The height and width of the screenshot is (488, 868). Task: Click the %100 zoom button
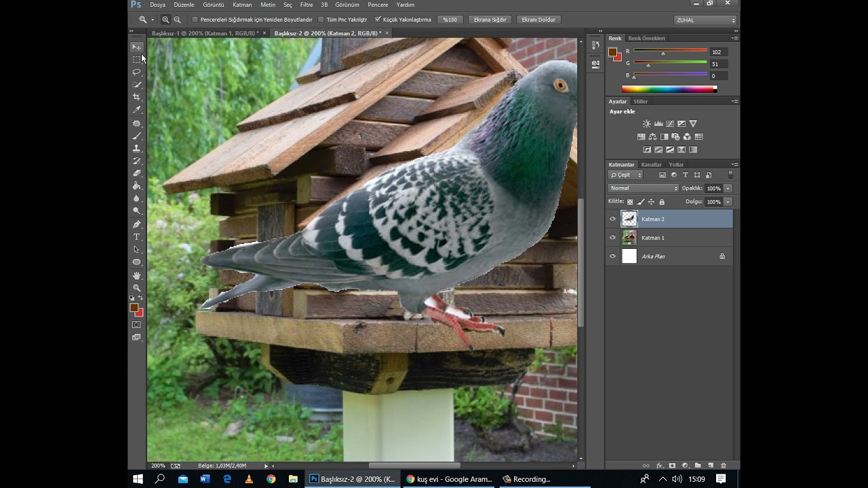450,20
